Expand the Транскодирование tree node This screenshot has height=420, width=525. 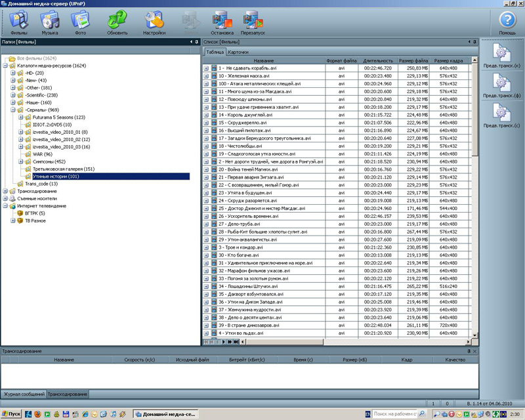tap(5, 192)
